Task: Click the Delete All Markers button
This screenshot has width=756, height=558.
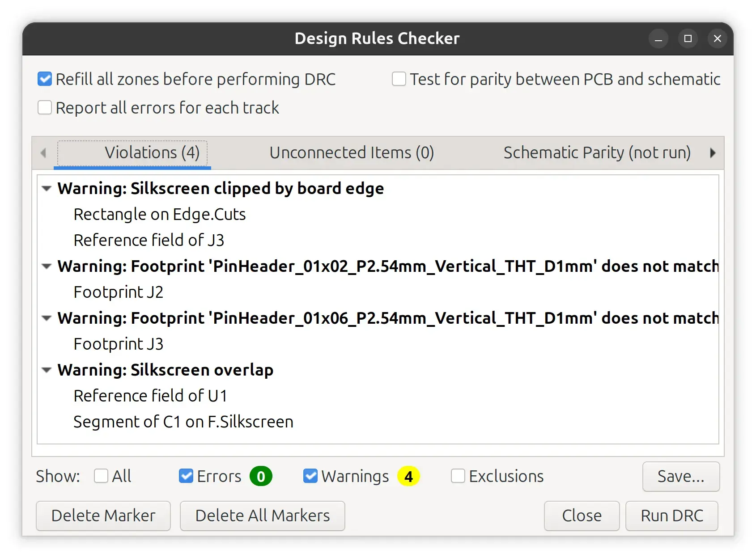Action: pos(262,516)
